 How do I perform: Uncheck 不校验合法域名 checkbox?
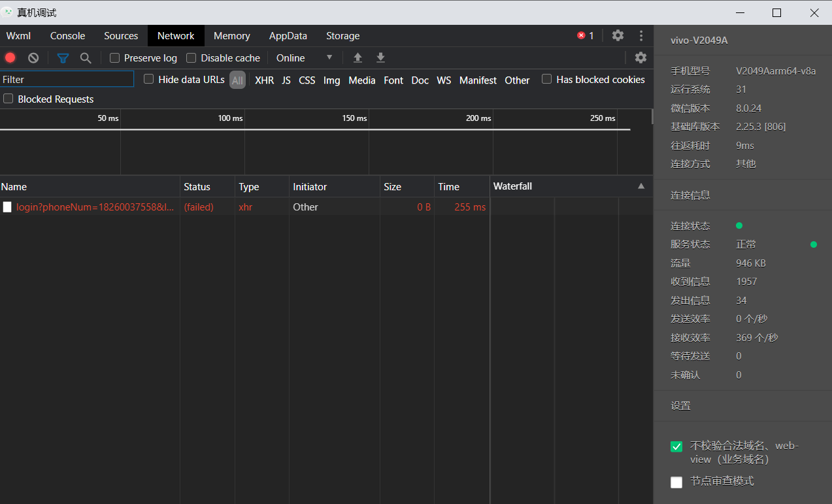[676, 446]
